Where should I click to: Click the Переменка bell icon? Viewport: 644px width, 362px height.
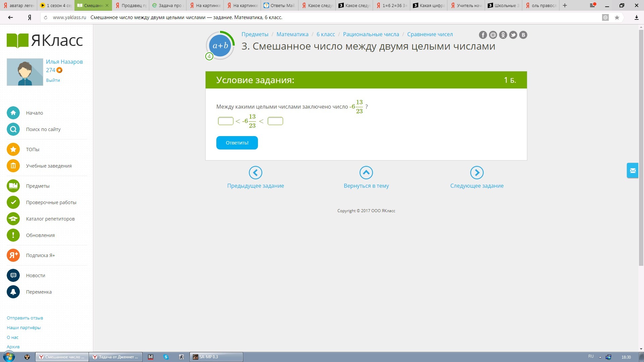pos(13,292)
